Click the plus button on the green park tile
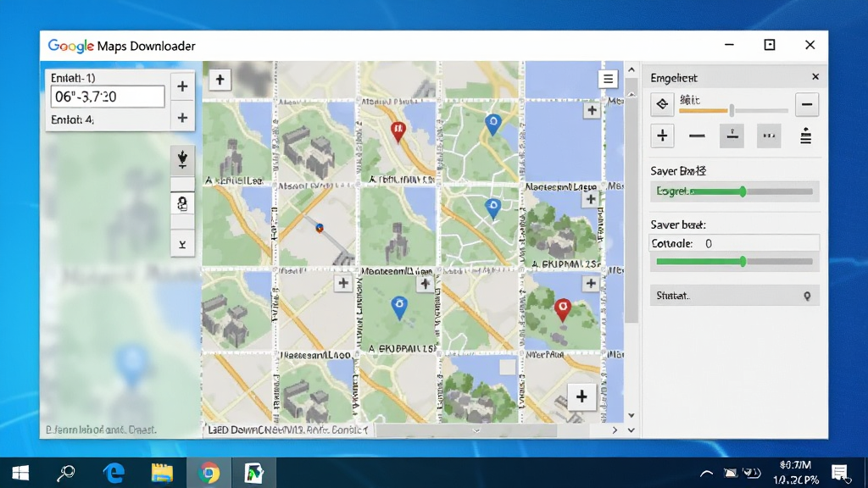 [x=425, y=284]
